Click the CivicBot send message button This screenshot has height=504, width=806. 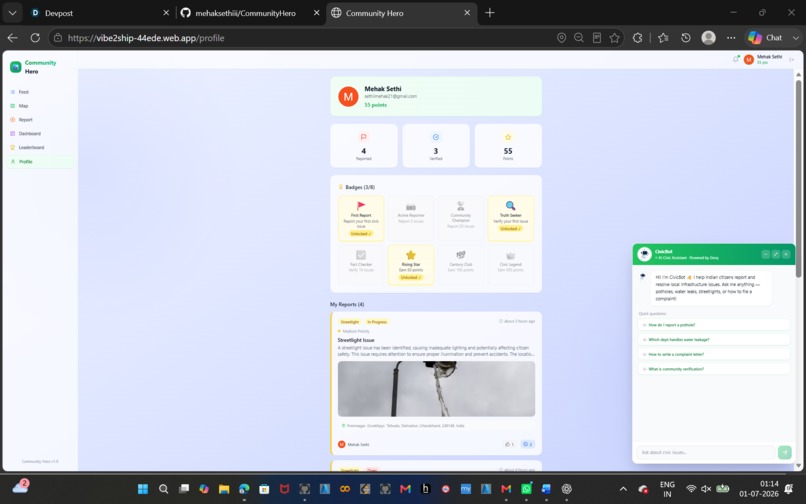[x=784, y=453]
